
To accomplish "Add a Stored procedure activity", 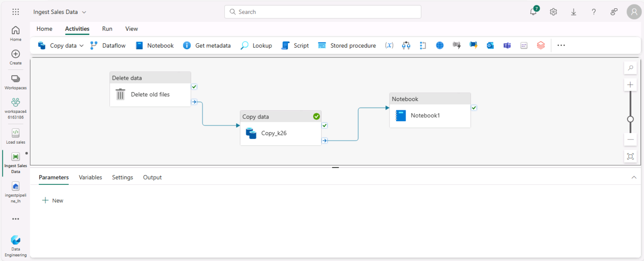I will click(347, 45).
